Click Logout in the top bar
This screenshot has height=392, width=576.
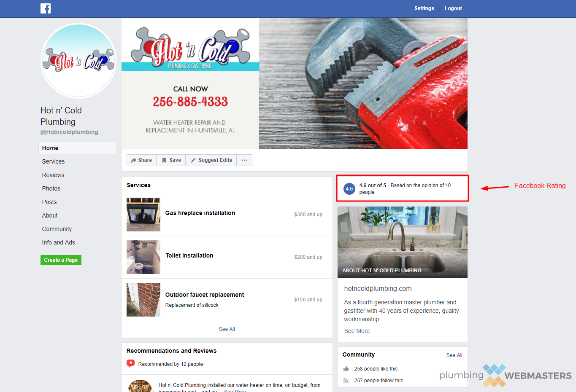[x=453, y=8]
